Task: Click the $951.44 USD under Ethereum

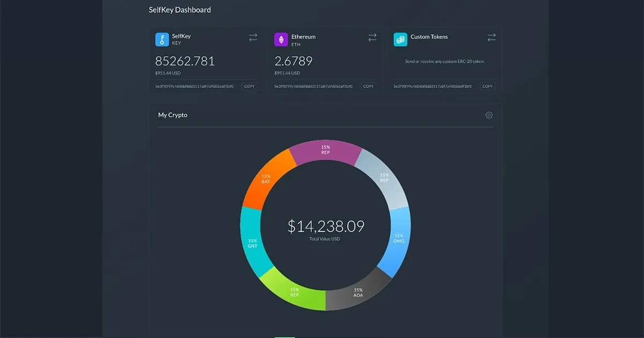Action: 287,73
